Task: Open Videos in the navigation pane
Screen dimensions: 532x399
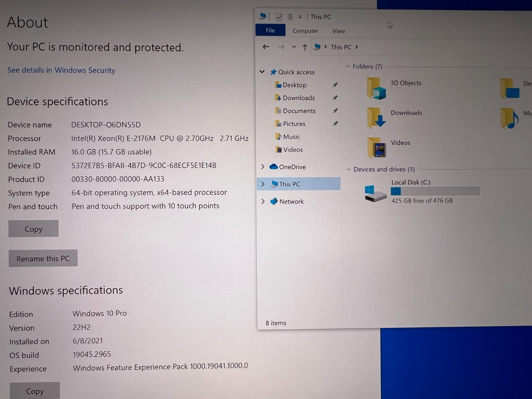Action: pos(293,150)
